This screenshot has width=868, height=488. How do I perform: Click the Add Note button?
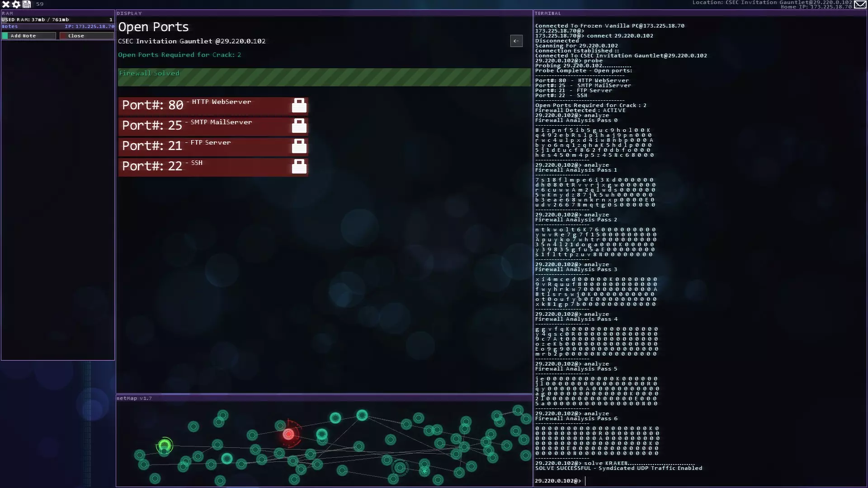click(x=28, y=36)
